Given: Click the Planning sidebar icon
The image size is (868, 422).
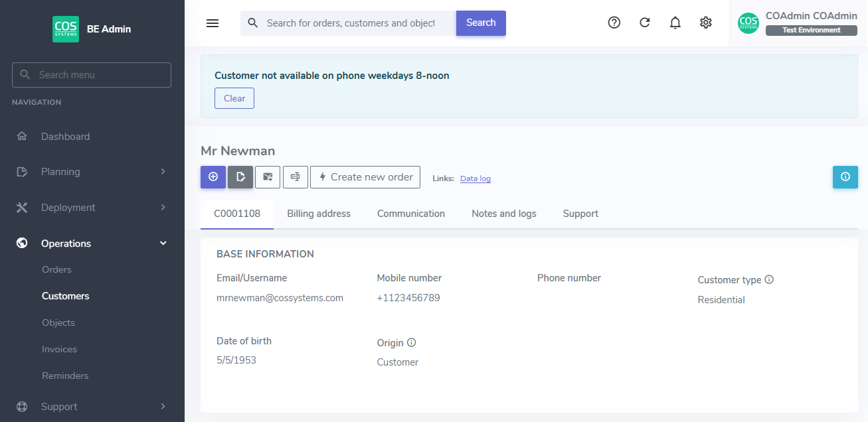Looking at the screenshot, I should click(22, 172).
